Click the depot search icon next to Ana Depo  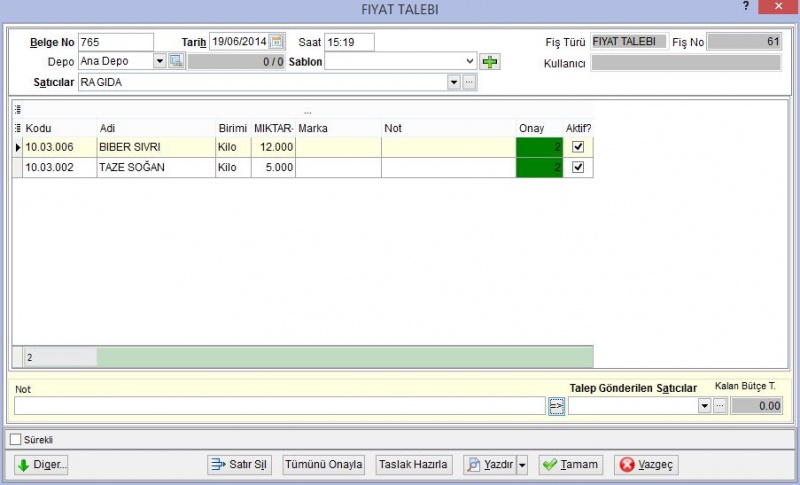(x=176, y=61)
